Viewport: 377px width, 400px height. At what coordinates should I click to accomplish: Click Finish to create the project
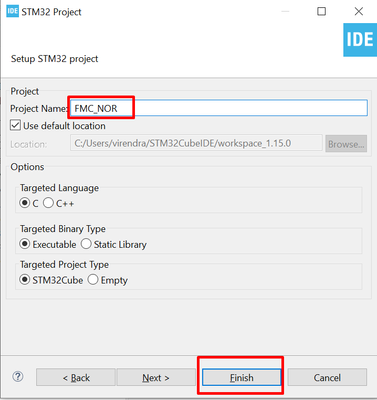tap(241, 377)
